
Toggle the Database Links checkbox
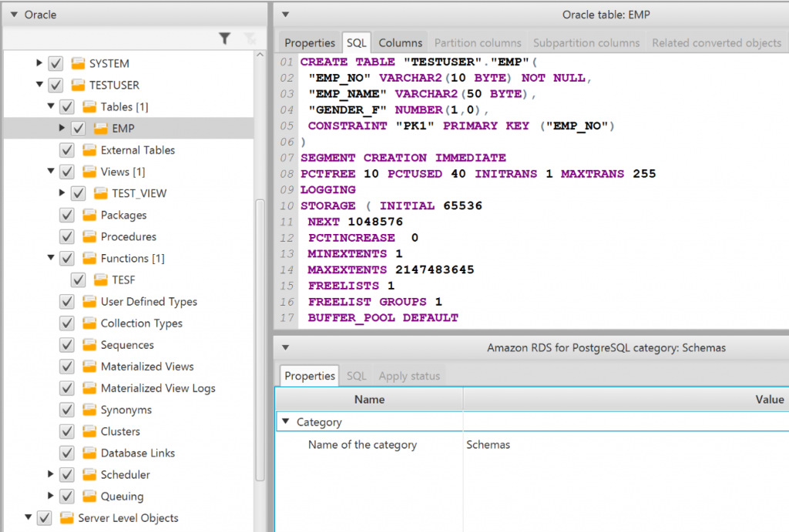point(67,453)
